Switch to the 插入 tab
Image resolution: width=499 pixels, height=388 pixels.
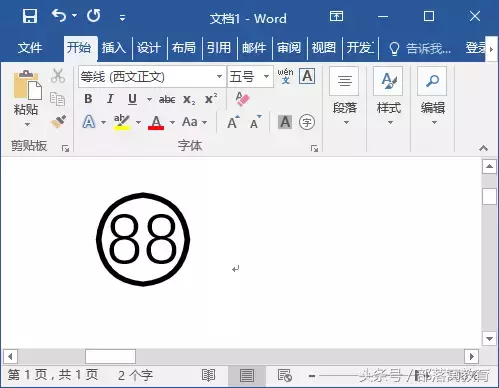[x=114, y=48]
